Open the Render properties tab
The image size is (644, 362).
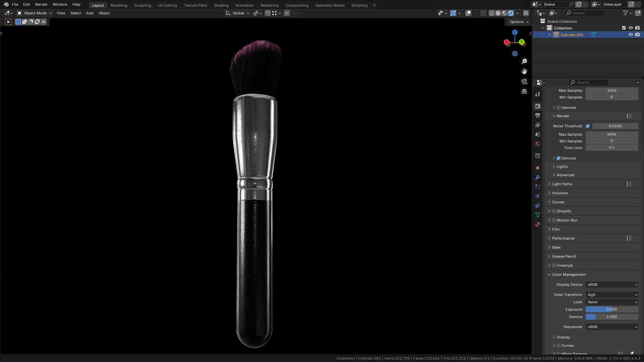pyautogui.click(x=538, y=106)
